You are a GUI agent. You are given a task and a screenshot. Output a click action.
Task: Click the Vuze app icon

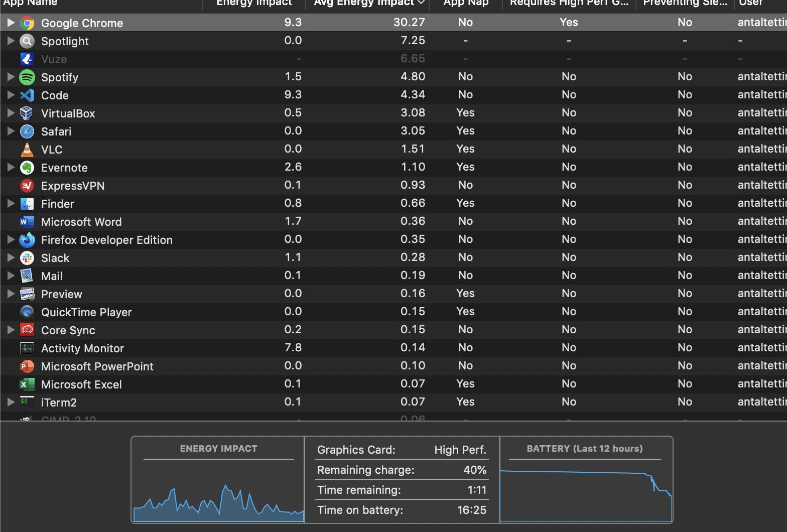[x=27, y=59]
